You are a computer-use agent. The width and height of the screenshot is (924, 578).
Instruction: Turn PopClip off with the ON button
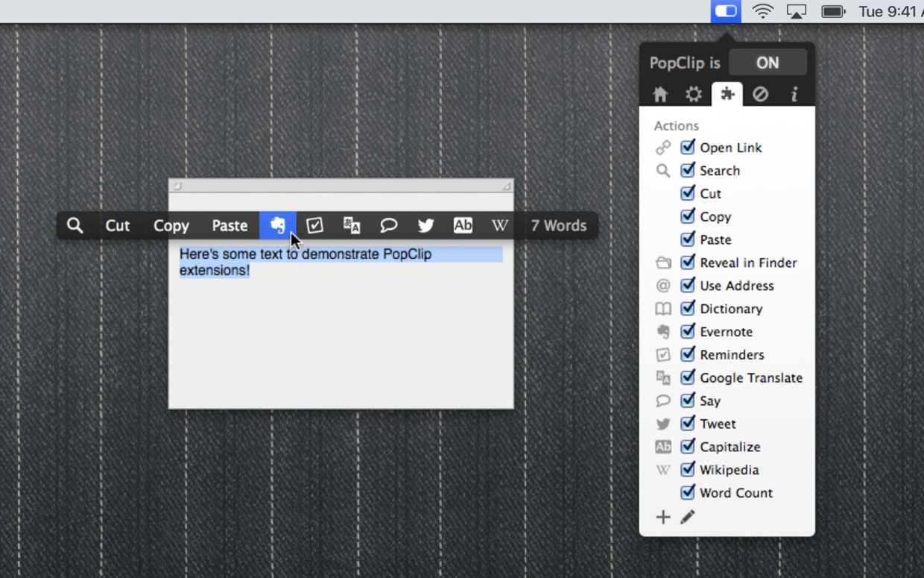pyautogui.click(x=768, y=63)
